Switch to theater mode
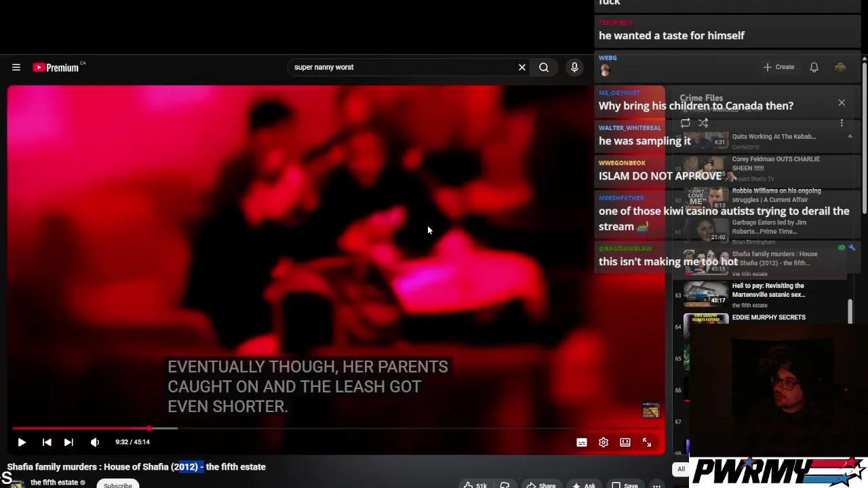 point(625,442)
